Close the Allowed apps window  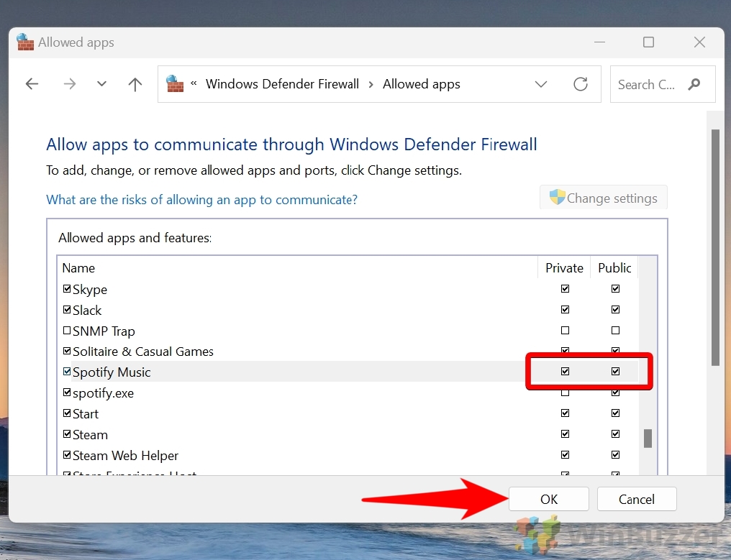[x=699, y=42]
